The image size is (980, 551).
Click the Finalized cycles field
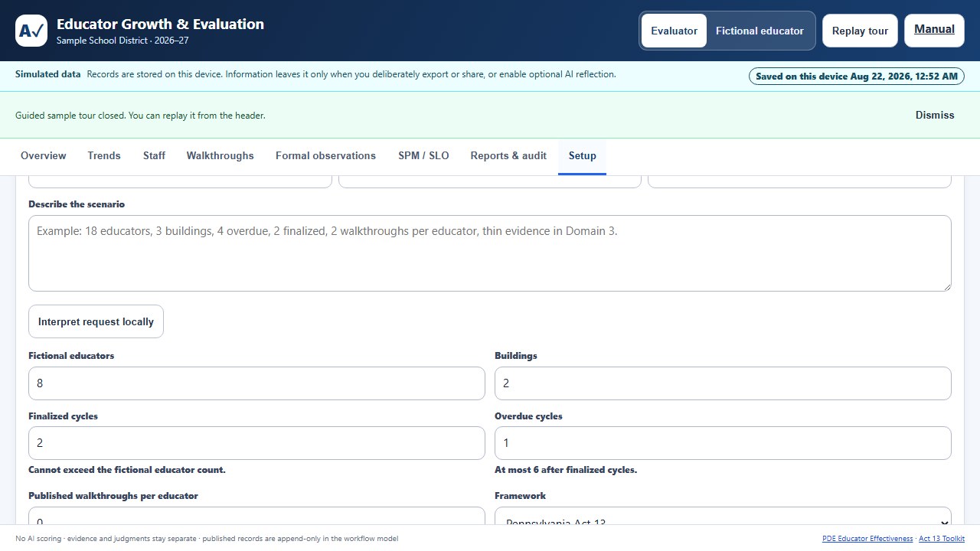click(x=256, y=443)
